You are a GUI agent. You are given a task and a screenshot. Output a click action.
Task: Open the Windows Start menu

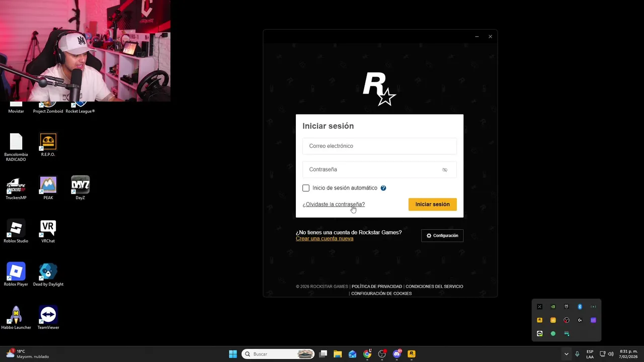[233, 354]
